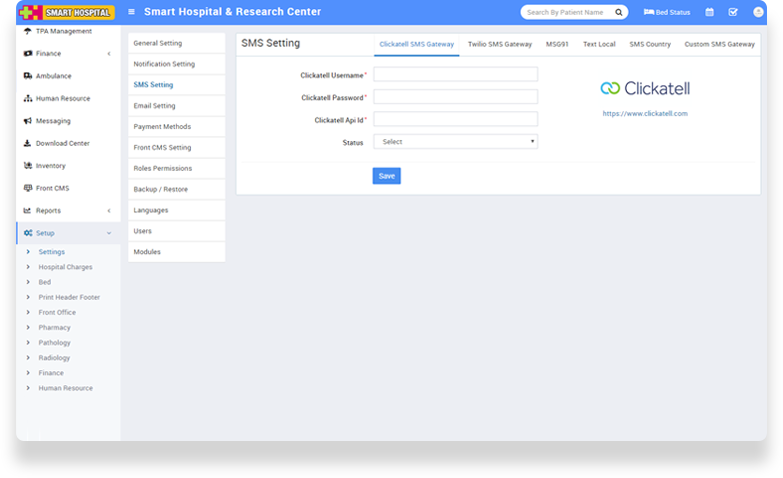This screenshot has width=783, height=478.
Task: Open Email Setting in settings list
Action: click(154, 106)
